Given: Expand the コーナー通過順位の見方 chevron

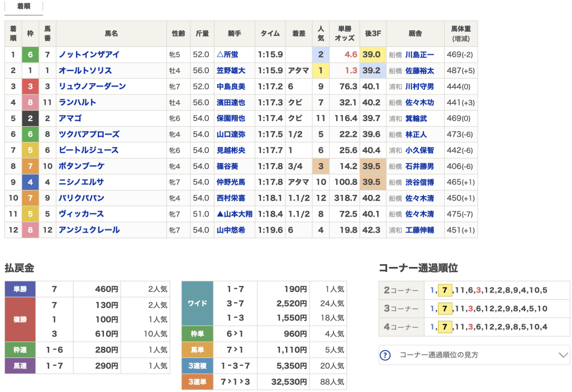Looking at the screenshot, I should [563, 355].
